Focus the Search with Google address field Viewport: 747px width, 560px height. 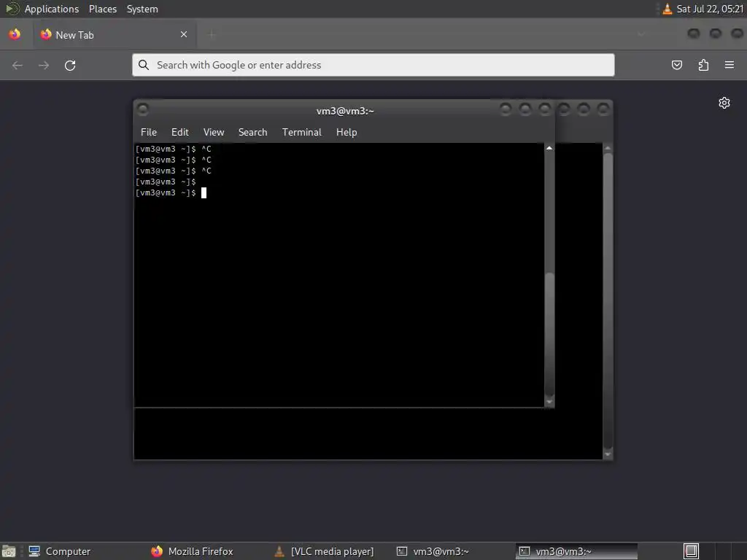tap(373, 65)
